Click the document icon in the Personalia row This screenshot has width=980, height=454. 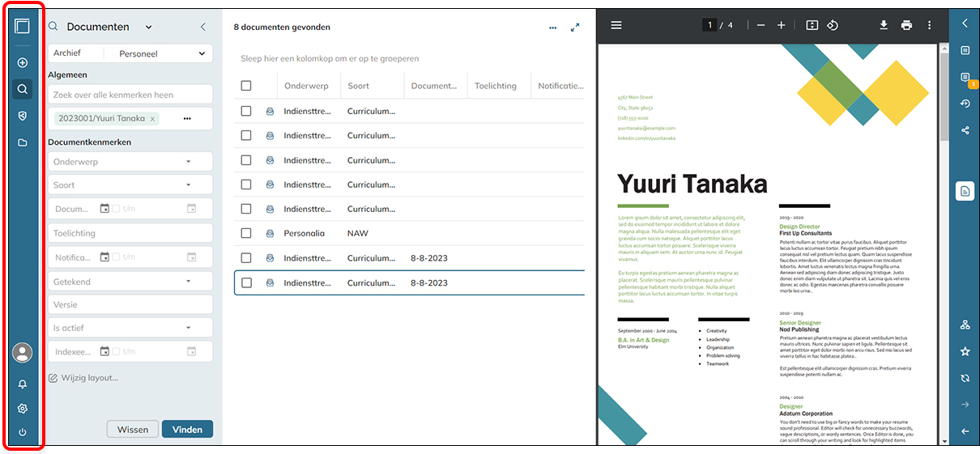click(x=271, y=233)
